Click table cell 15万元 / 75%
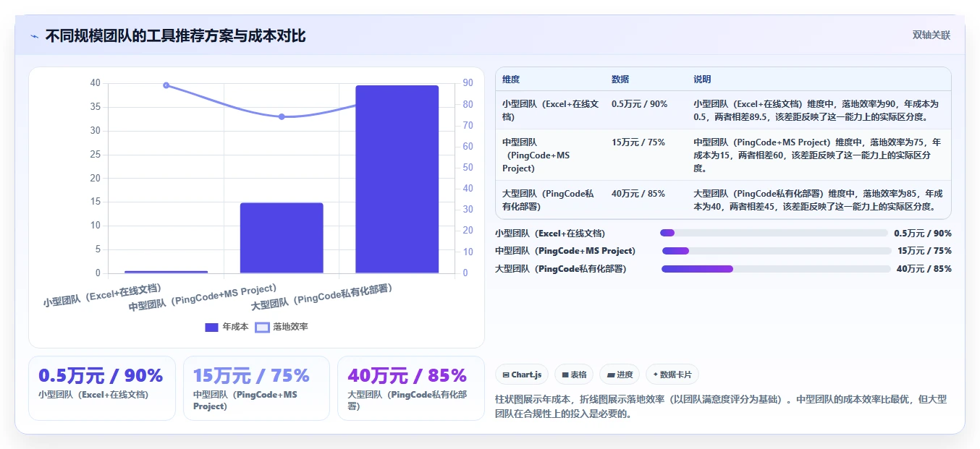Image resolution: width=980 pixels, height=449 pixels. 638,142
